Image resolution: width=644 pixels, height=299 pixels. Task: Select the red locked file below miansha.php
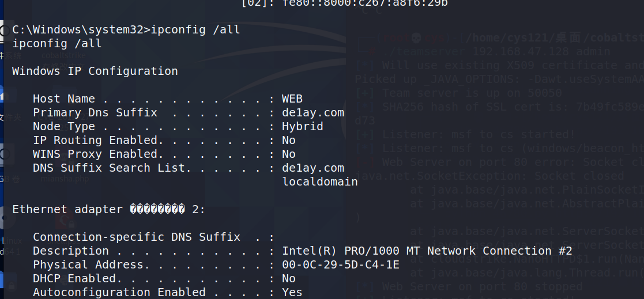pos(65,222)
